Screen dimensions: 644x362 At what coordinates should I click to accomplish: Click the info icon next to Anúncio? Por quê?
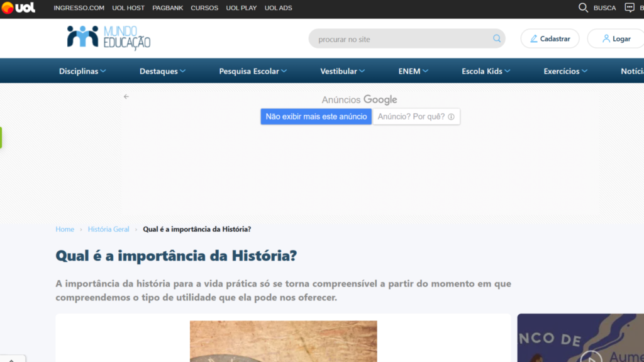pos(451,117)
